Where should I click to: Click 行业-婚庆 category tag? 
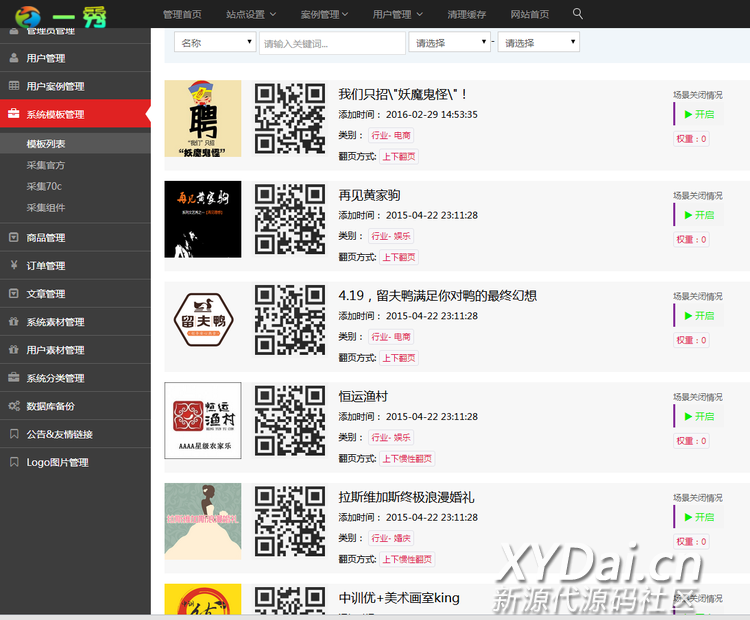(391, 538)
